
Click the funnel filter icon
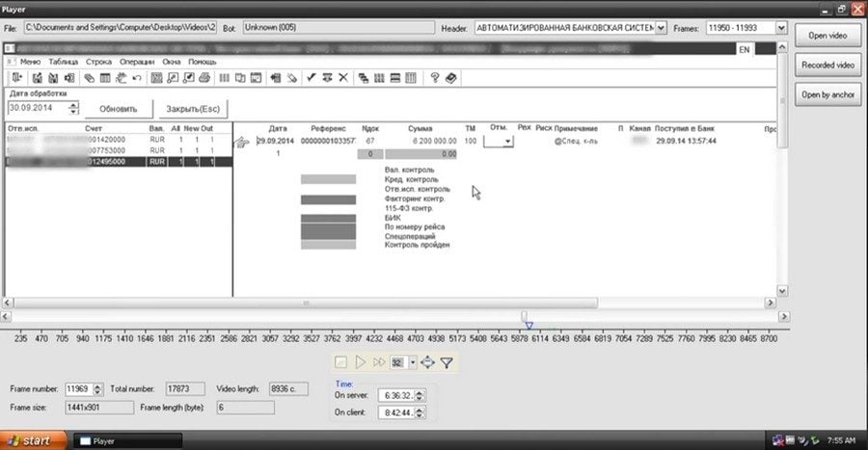pyautogui.click(x=447, y=362)
